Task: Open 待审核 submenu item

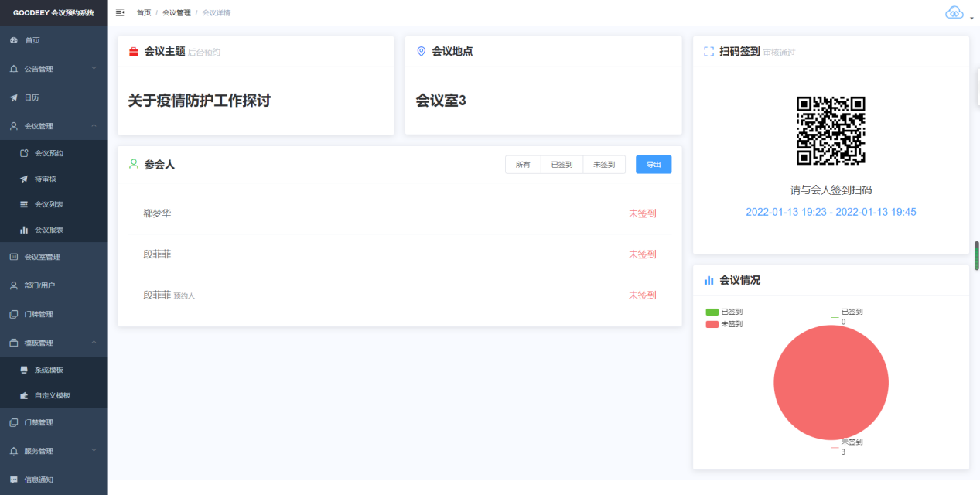Action: 53,179
